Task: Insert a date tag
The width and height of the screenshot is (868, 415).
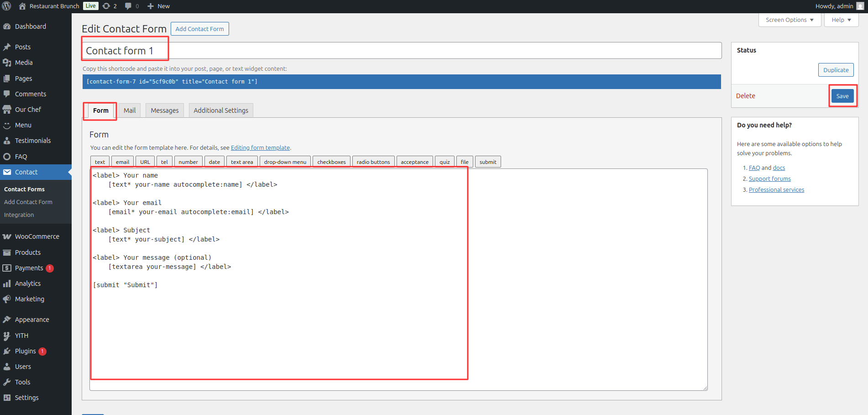Action: pos(214,162)
